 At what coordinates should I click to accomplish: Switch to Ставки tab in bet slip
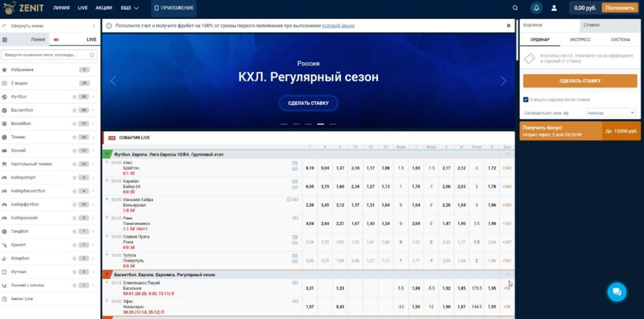[x=610, y=25]
